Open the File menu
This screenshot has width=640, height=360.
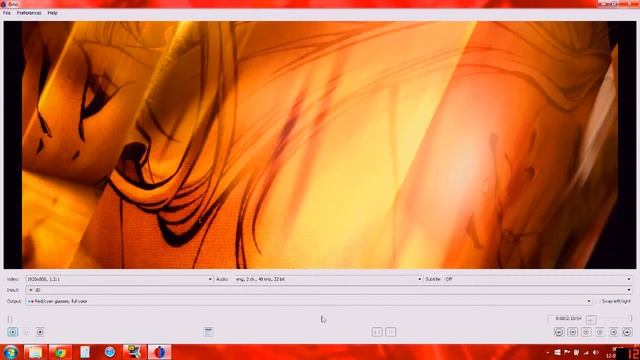coord(7,13)
